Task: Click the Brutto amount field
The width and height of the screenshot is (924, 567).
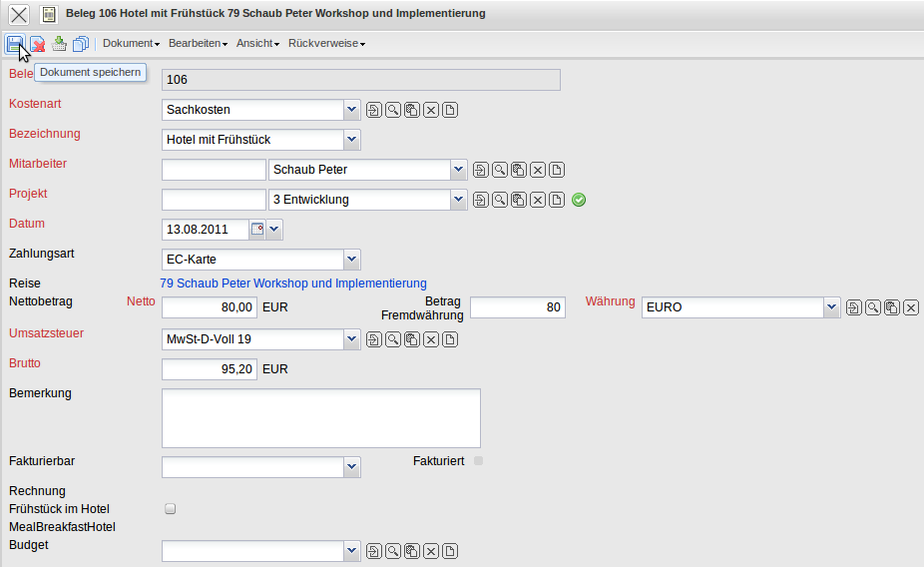Action: [x=210, y=369]
